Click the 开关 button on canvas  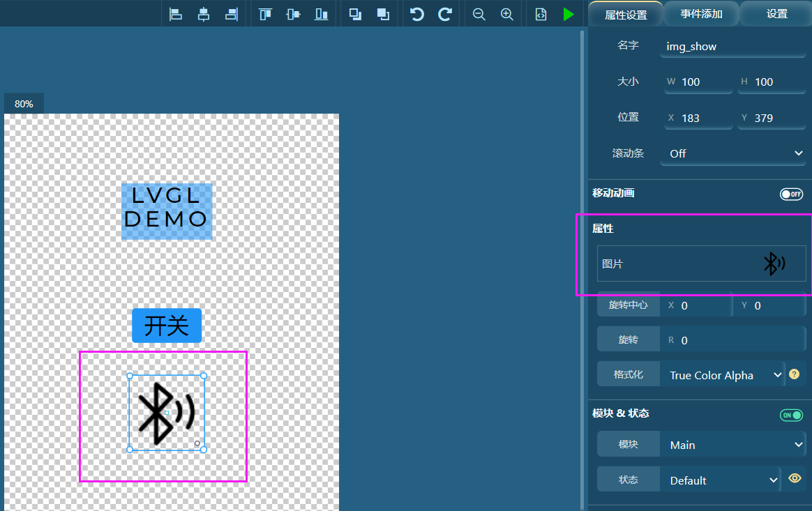pyautogui.click(x=167, y=326)
